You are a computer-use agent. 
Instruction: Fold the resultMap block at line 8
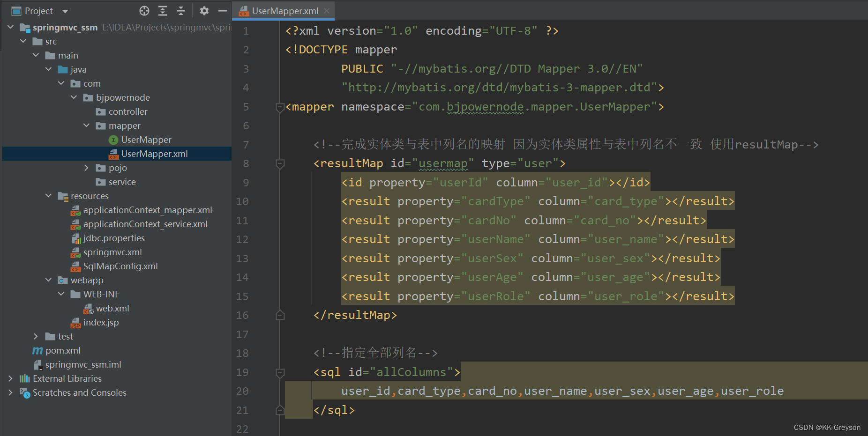pos(280,164)
